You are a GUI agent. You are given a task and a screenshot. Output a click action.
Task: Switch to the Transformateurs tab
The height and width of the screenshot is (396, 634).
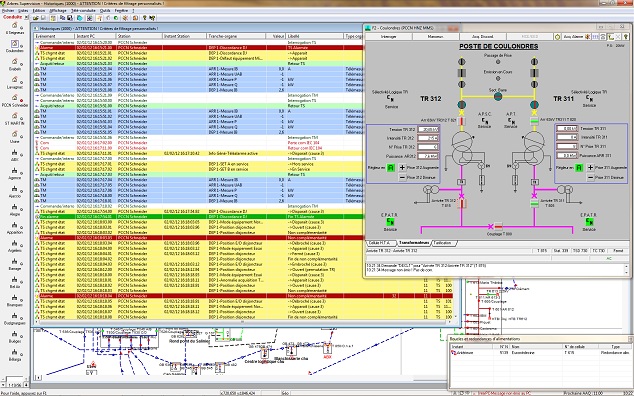click(413, 243)
